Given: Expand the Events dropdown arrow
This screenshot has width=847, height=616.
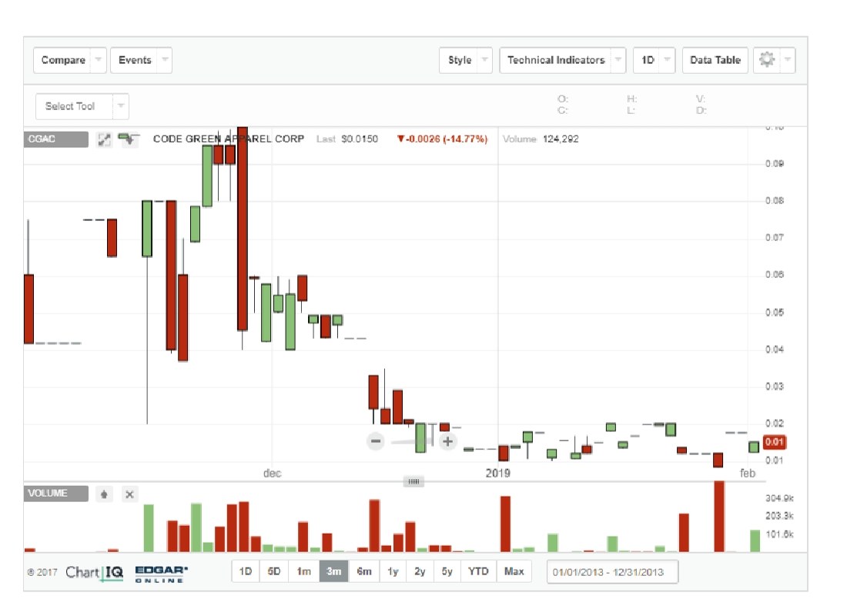Looking at the screenshot, I should pyautogui.click(x=166, y=60).
